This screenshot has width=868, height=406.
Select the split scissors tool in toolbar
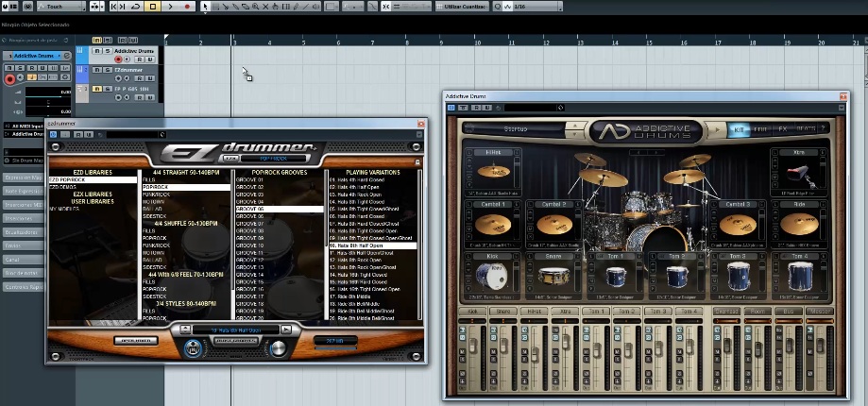226,7
